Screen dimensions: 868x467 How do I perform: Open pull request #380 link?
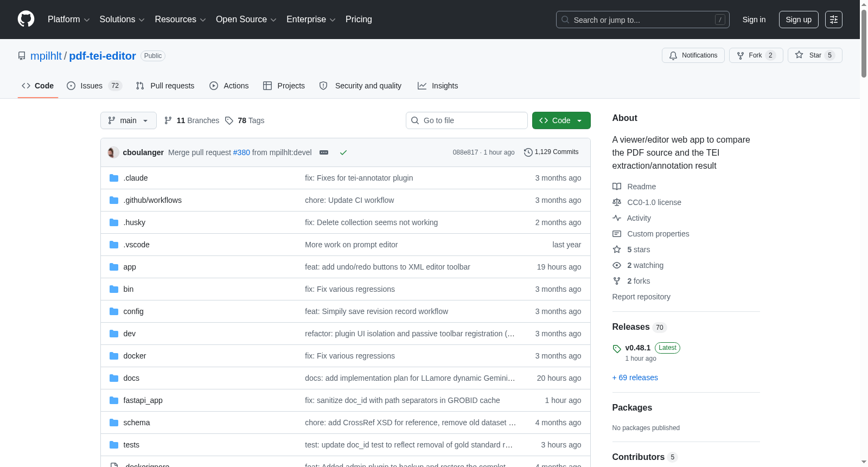pos(241,152)
